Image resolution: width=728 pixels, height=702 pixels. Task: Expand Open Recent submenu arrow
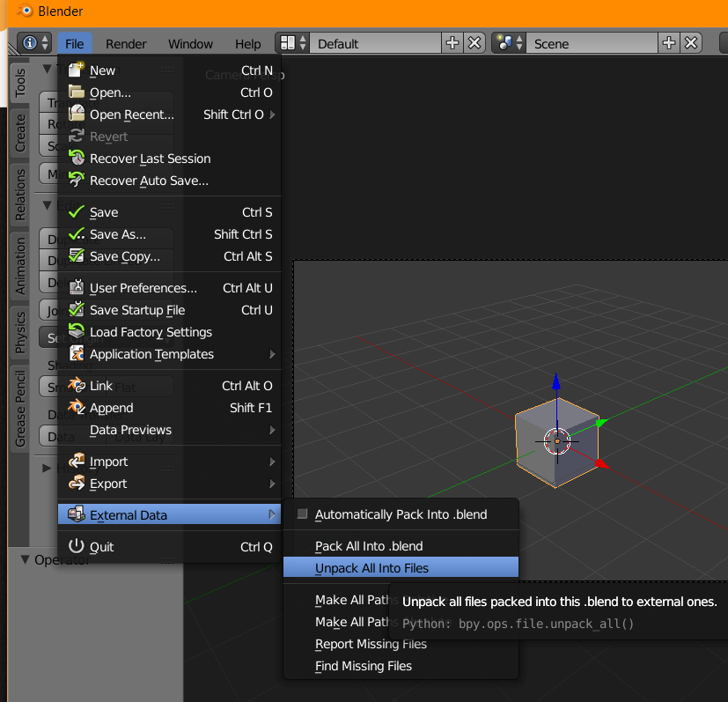click(x=273, y=115)
